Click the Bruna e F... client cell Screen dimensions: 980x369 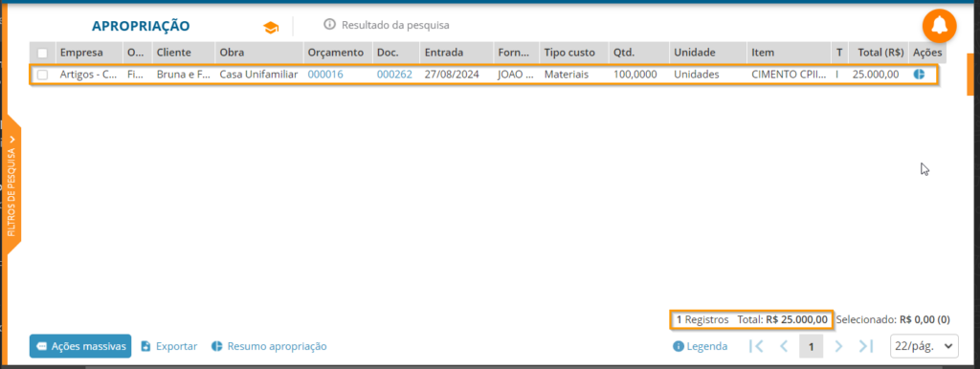coord(183,75)
